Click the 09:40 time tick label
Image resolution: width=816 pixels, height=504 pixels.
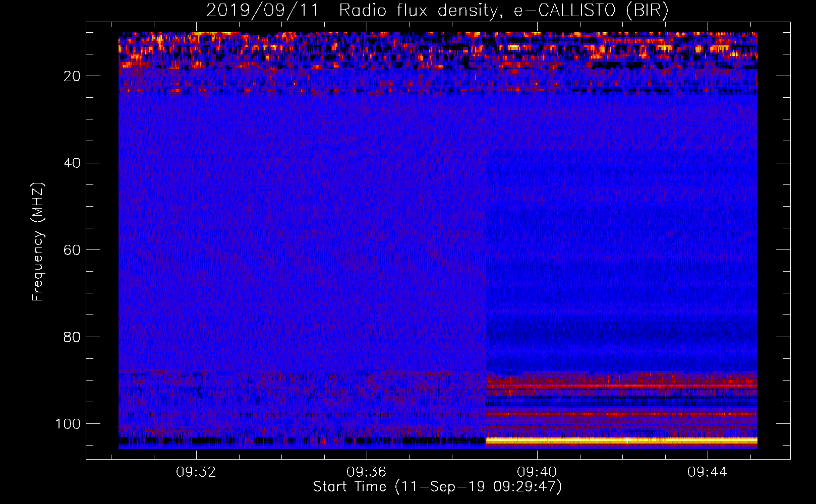tap(537, 472)
